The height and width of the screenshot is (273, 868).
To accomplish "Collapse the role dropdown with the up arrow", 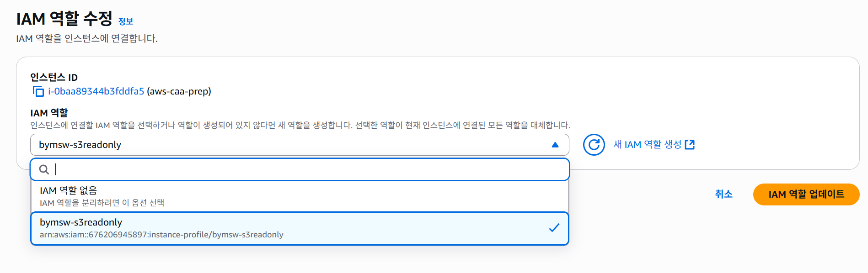I will (x=555, y=144).
